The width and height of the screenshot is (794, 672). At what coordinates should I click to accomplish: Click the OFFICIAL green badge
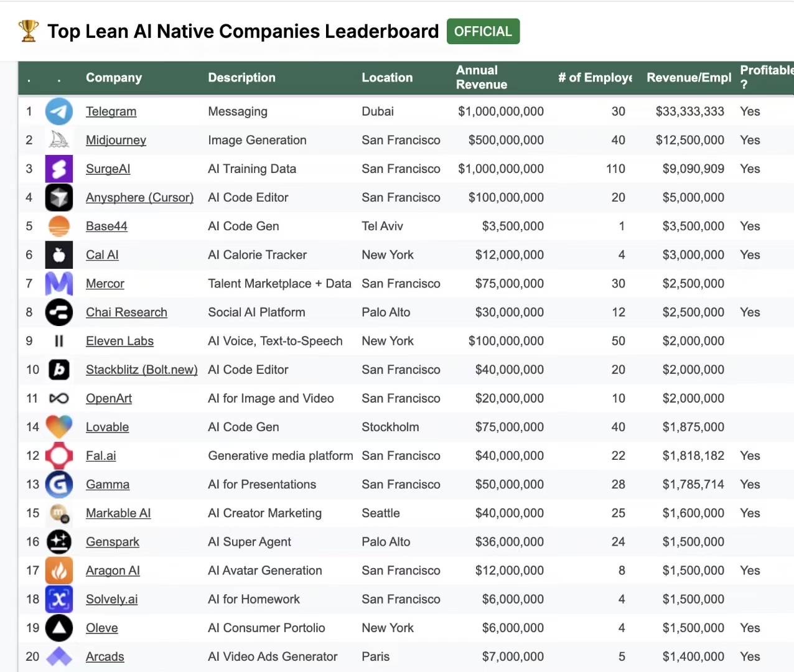tap(483, 32)
